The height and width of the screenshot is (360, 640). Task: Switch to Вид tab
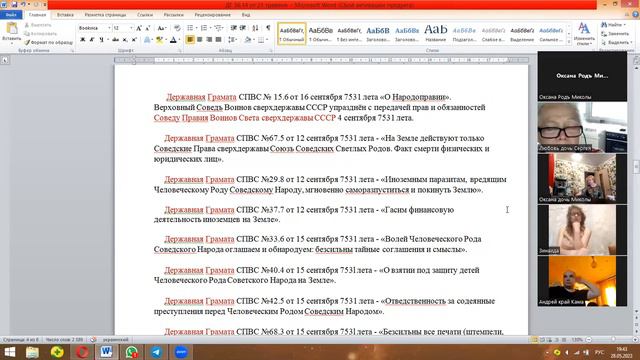coord(246,15)
